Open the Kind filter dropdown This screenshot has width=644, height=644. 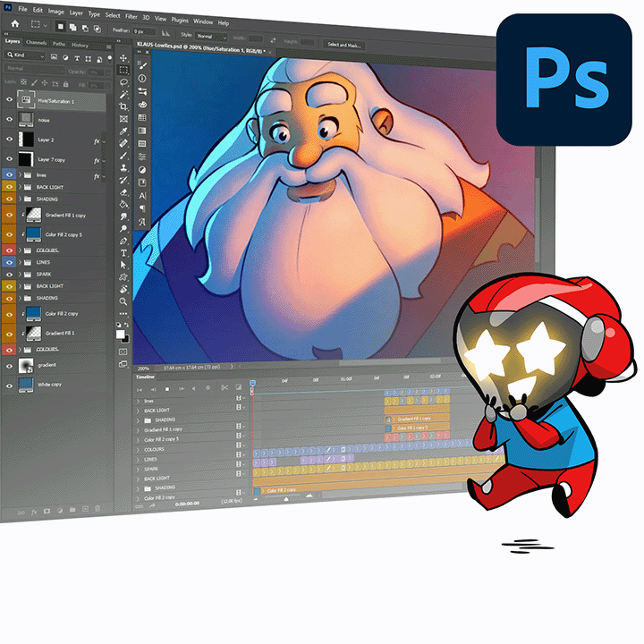[25, 55]
